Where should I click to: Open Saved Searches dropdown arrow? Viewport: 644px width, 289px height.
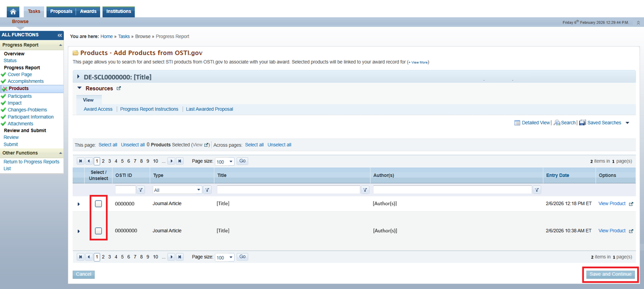pos(627,123)
